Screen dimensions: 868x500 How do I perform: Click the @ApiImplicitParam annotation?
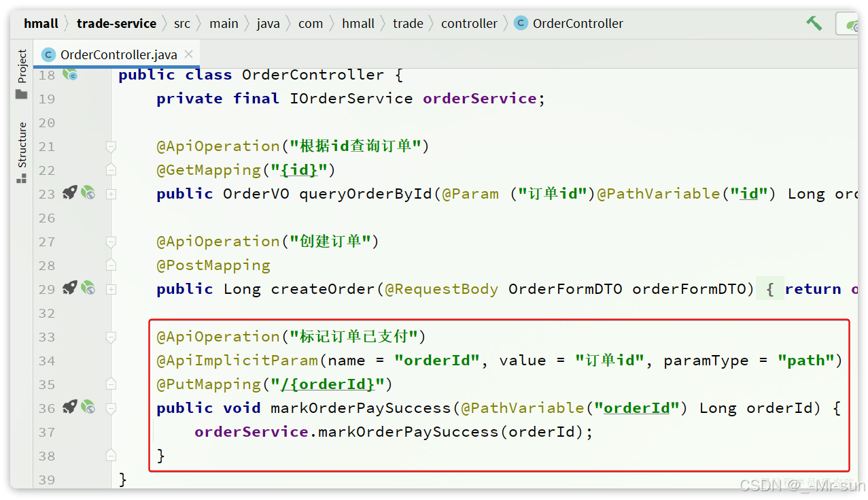click(237, 361)
